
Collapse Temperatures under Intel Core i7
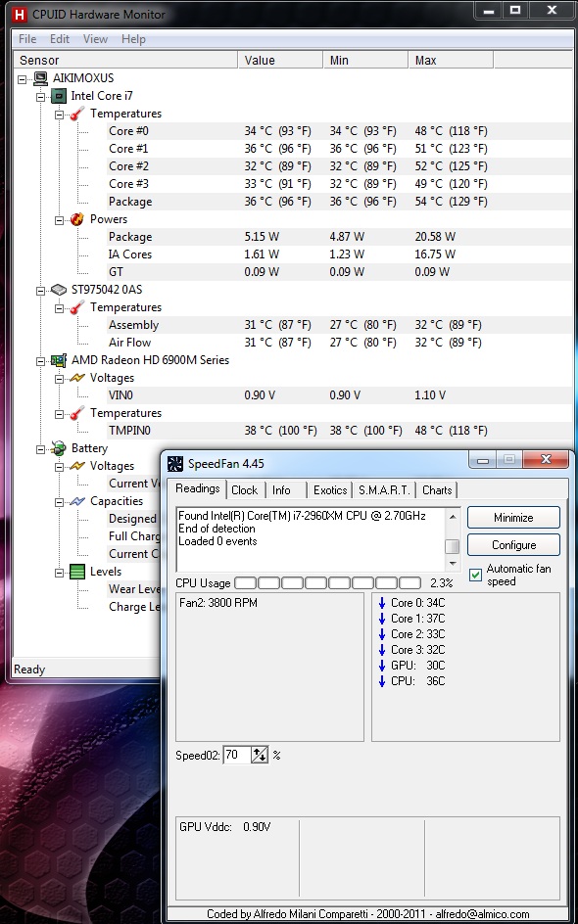pos(59,115)
